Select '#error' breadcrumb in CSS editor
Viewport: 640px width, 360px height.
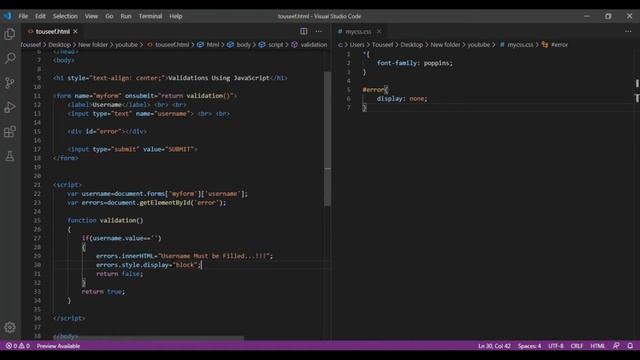point(559,45)
